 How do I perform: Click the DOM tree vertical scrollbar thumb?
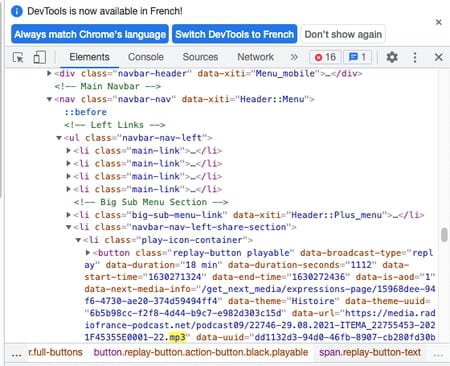[x=444, y=235]
